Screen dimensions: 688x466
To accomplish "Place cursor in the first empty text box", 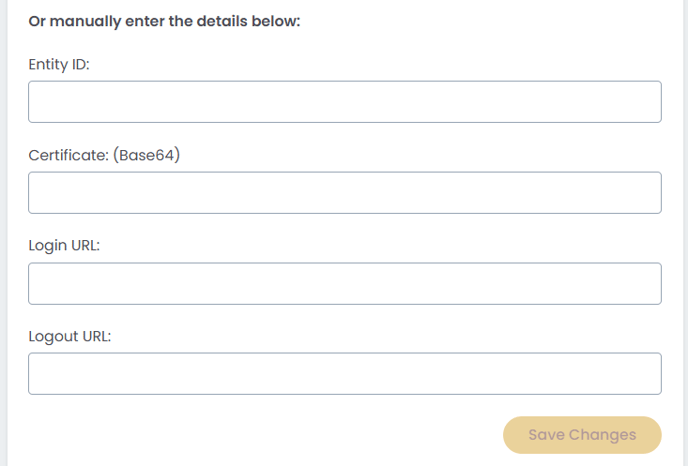I will coord(344,102).
